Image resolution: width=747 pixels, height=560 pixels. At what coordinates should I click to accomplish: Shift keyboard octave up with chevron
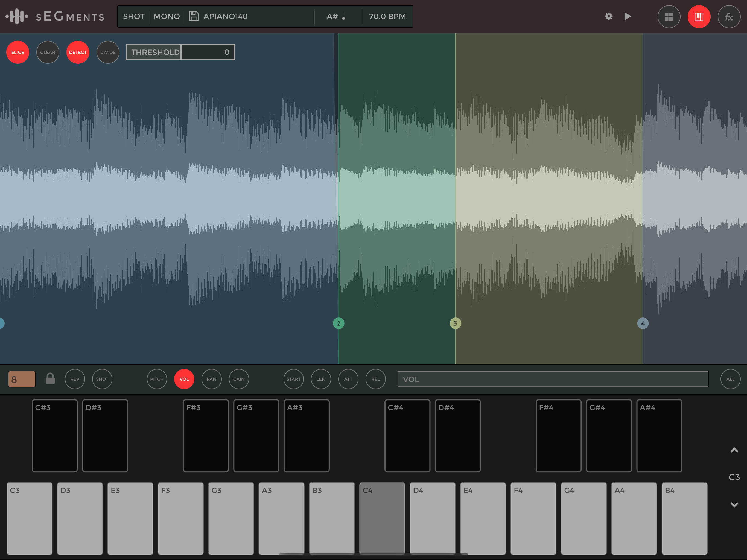coord(734,450)
